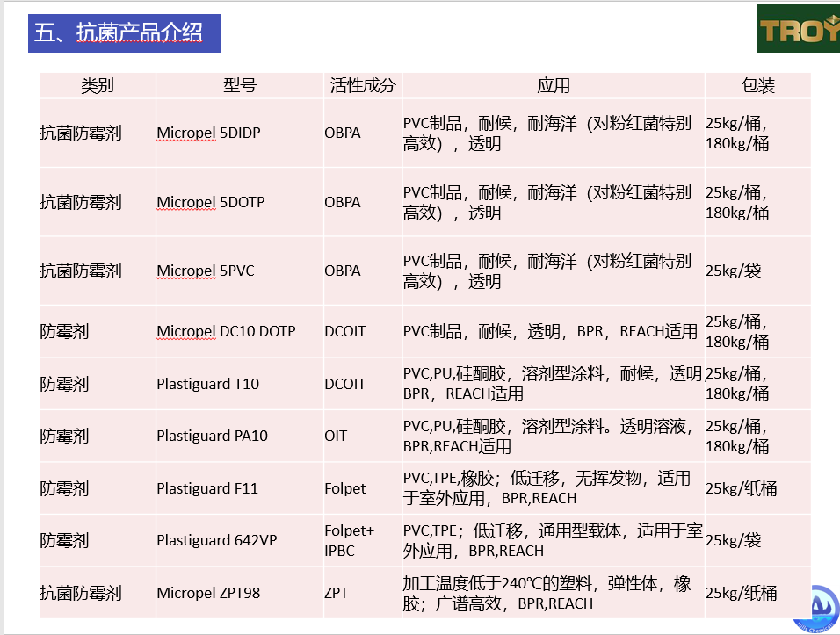Select the Micropel DC10 DOTP cell
This screenshot has width=840, height=635.
(226, 332)
